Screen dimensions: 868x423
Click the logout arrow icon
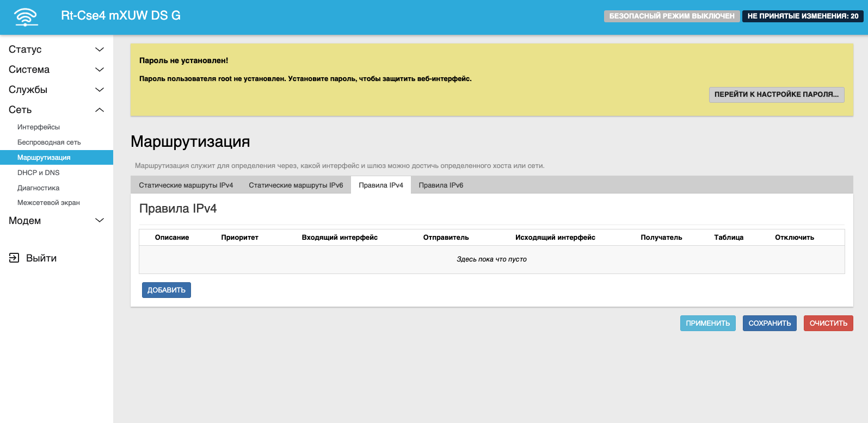14,258
